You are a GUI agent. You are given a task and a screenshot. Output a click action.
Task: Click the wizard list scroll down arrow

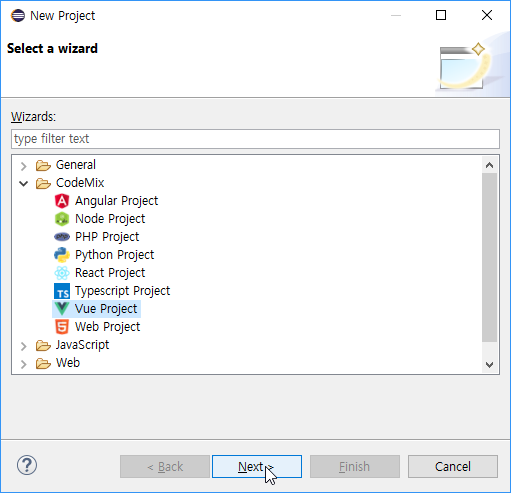pyautogui.click(x=489, y=364)
